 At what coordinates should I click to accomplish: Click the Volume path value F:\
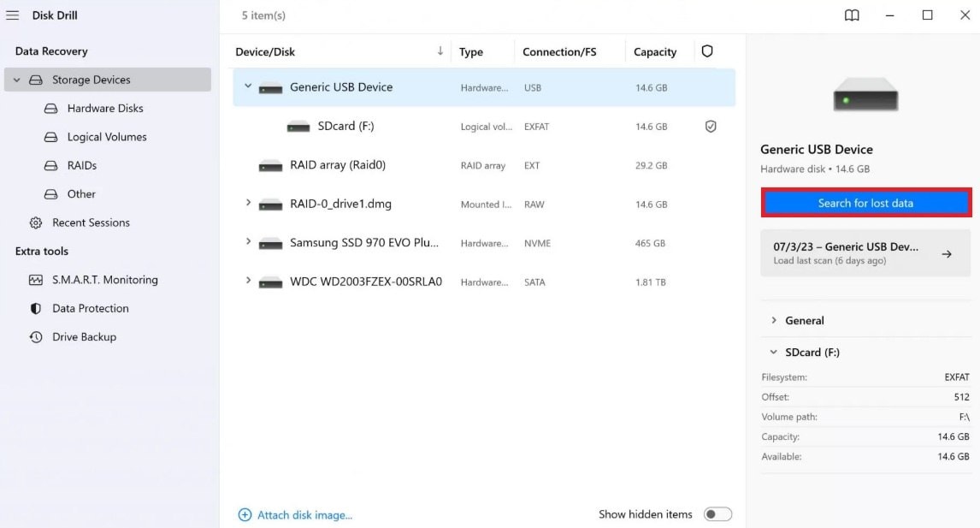click(965, 417)
